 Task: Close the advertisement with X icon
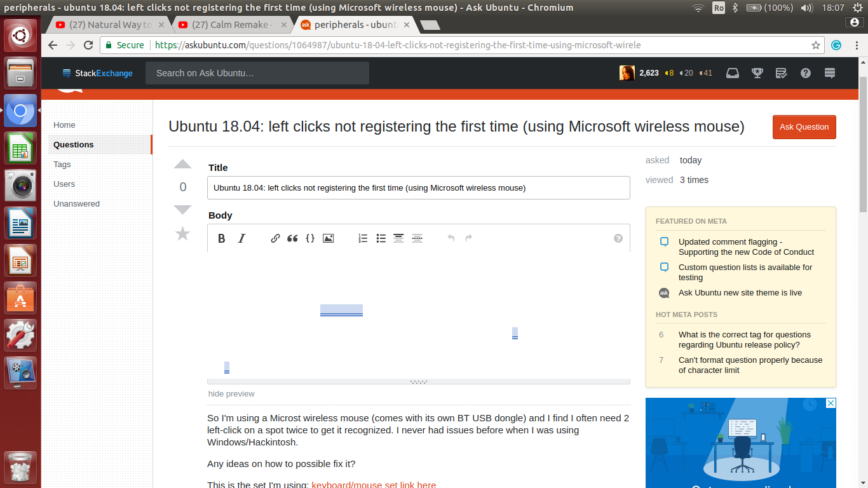pos(830,403)
